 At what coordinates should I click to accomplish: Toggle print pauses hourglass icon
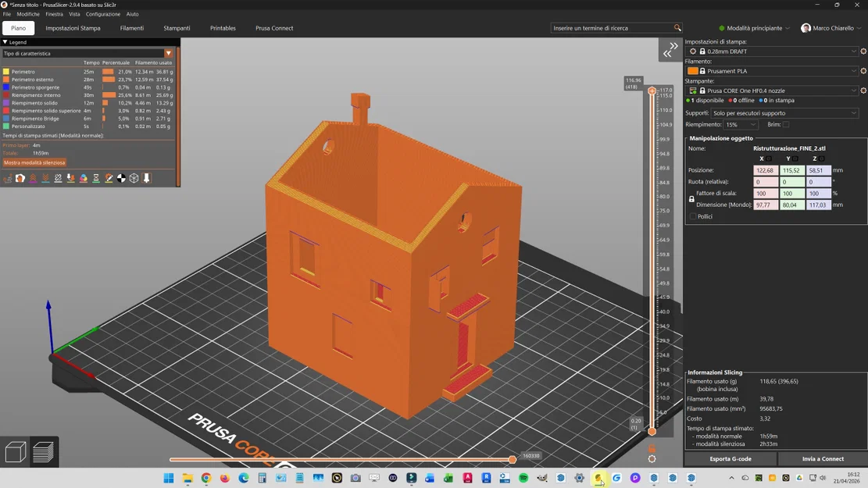click(96, 178)
